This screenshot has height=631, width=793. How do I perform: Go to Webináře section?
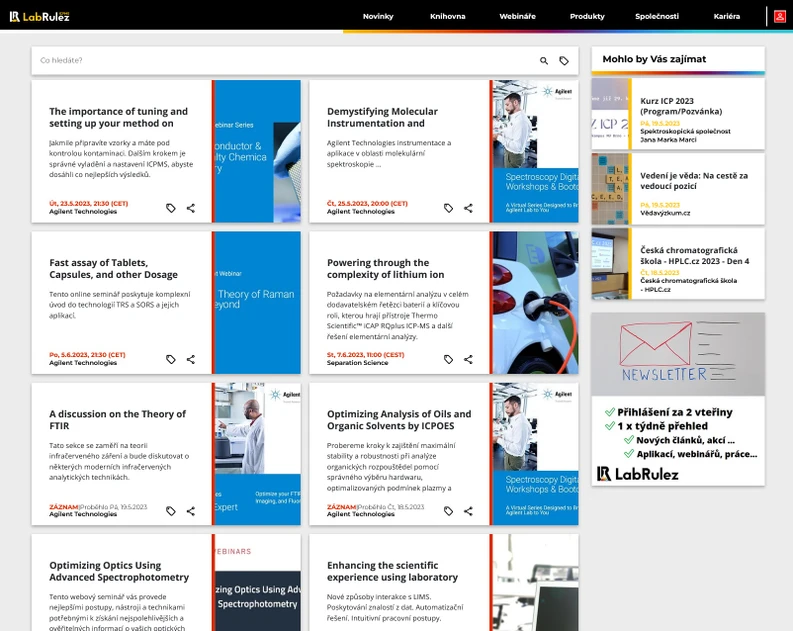click(x=517, y=16)
